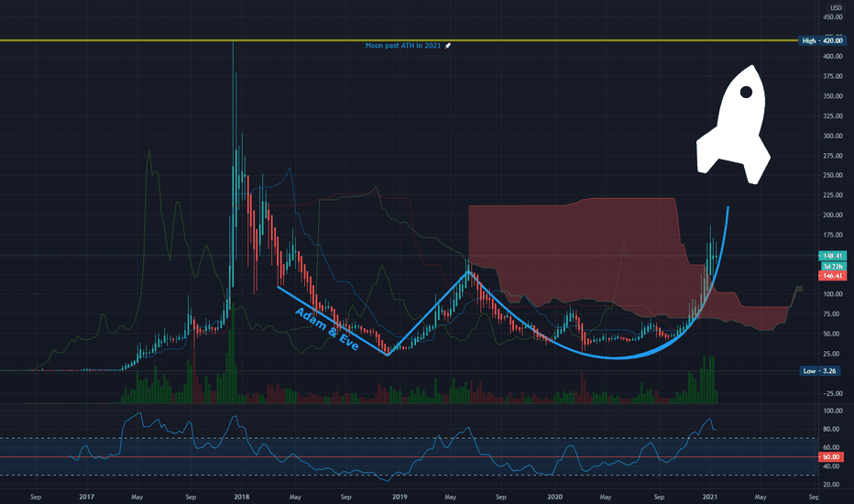
Task: Click the red Ichimoku cloud area
Action: 572,251
